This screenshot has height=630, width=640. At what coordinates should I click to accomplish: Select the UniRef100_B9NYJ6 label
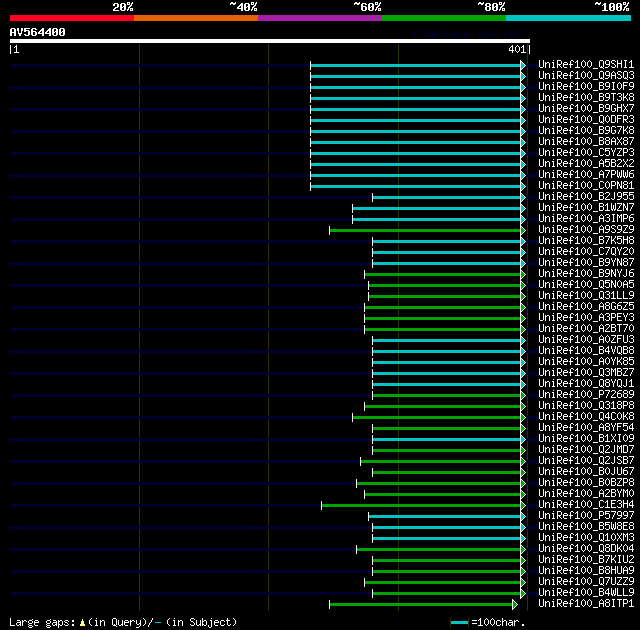click(586, 274)
